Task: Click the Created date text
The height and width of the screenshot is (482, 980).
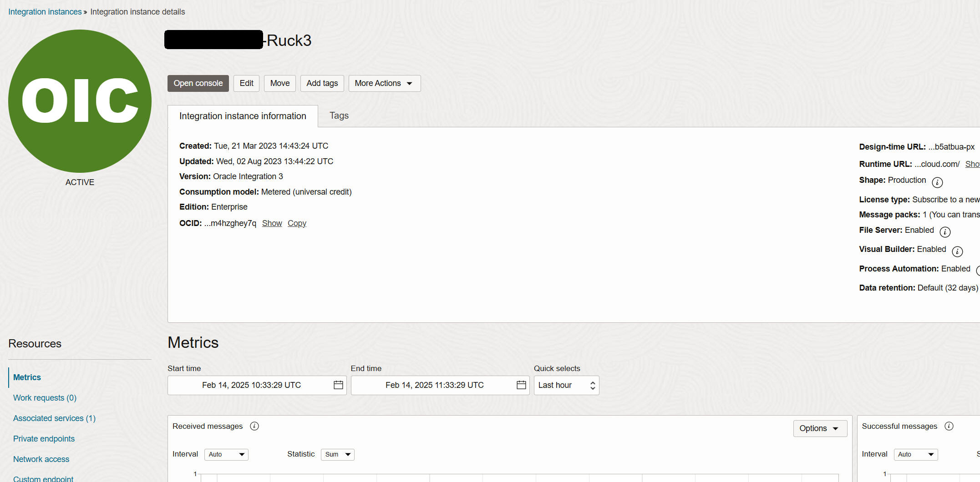Action: click(254, 146)
